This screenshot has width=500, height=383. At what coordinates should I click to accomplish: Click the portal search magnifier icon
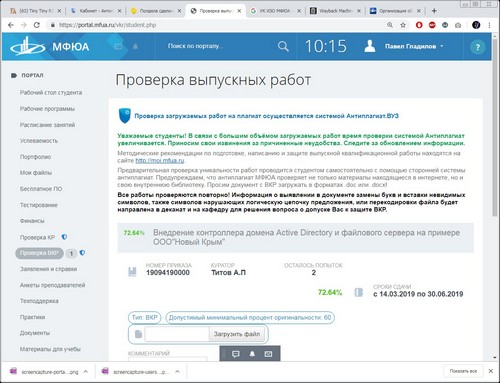(x=283, y=46)
